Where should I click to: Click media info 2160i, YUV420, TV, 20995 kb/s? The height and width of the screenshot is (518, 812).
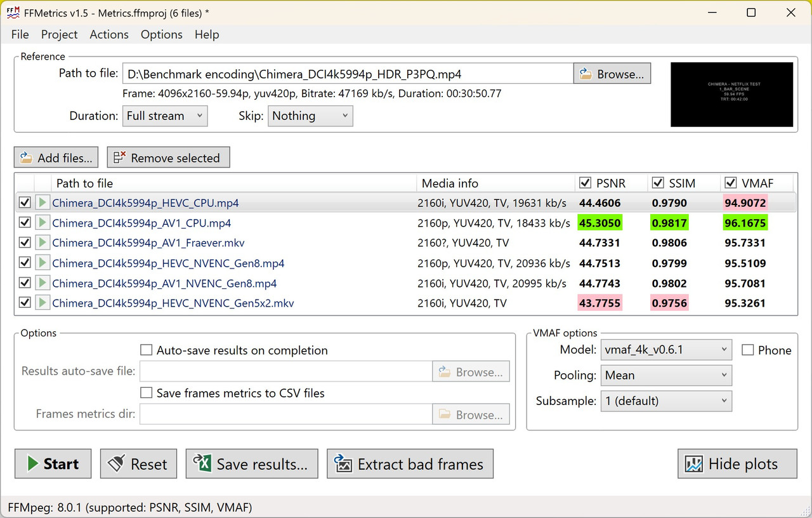tap(492, 284)
